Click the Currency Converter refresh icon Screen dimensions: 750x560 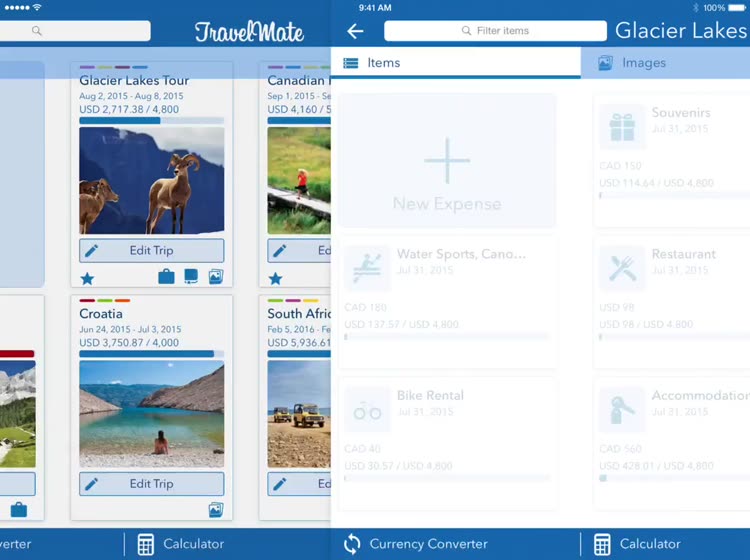pos(352,544)
